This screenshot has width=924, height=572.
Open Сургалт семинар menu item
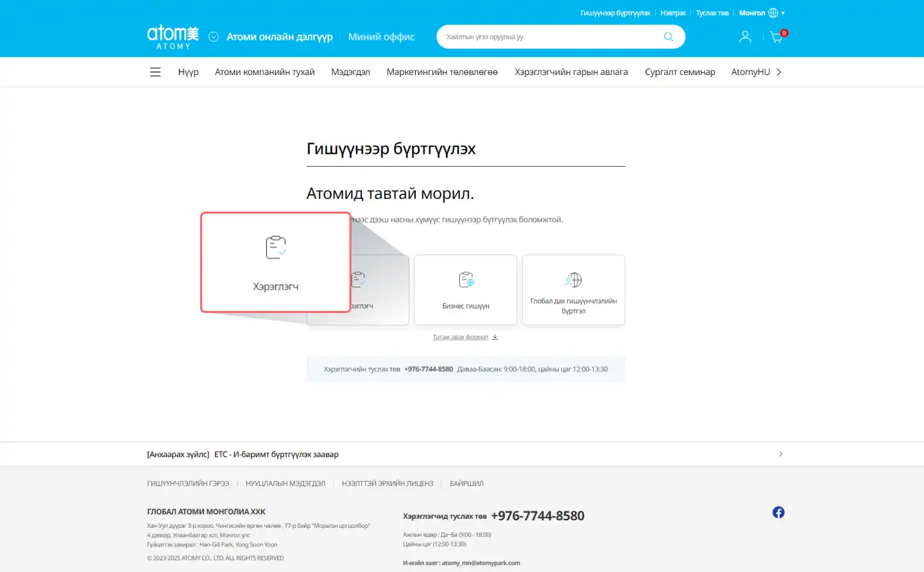680,72
